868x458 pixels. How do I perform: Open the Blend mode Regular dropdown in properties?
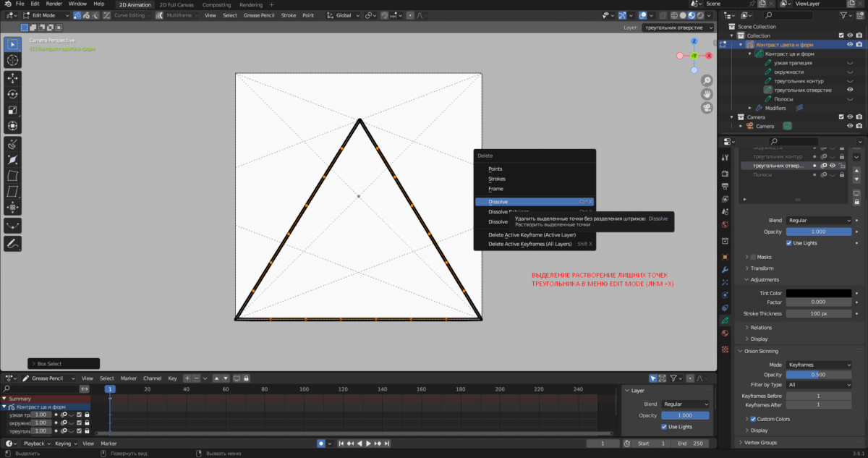[x=819, y=220]
